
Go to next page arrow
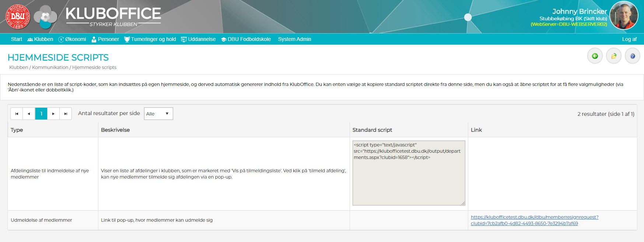(53, 114)
